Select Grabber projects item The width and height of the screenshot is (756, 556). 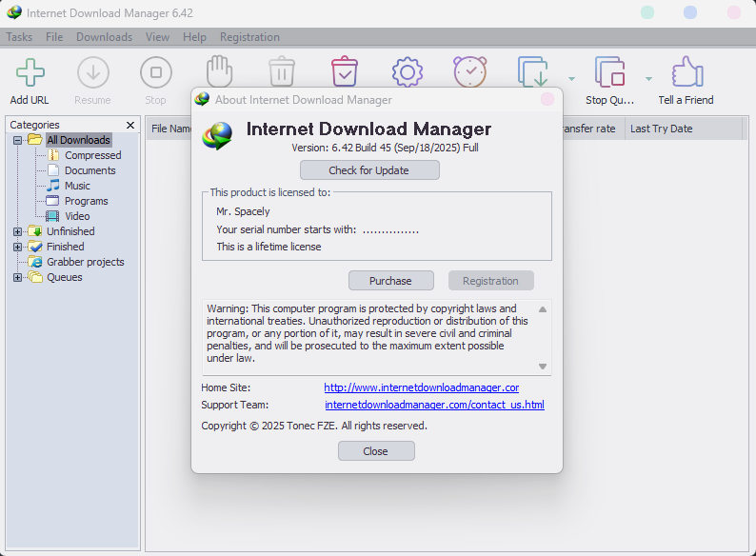coord(86,262)
